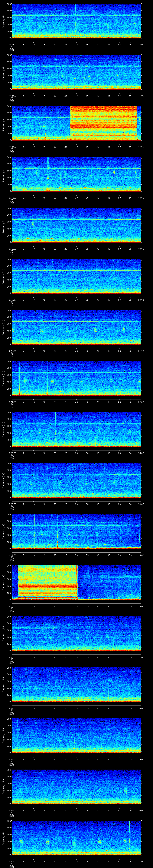
Task: Click the Frequency (Hz) axis label of the 9:18:00 panel
Action: pyautogui.click(x=3, y=225)
